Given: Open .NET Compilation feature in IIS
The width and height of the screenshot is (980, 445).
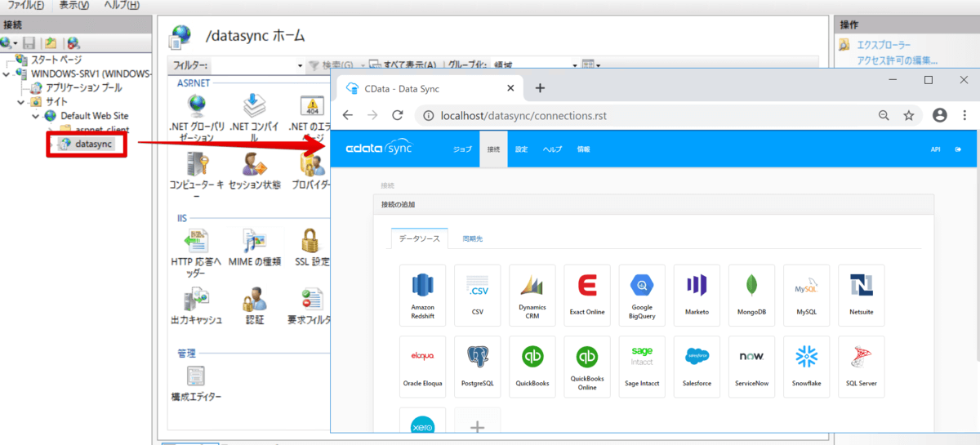Looking at the screenshot, I should click(256, 118).
